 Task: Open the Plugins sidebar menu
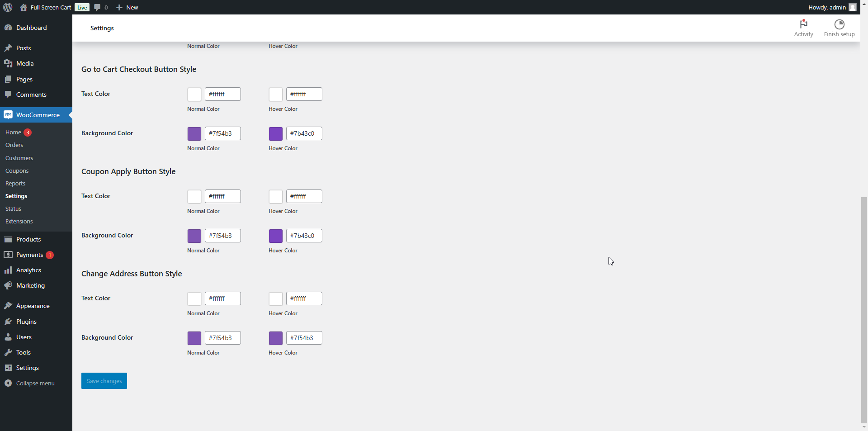[x=26, y=322]
